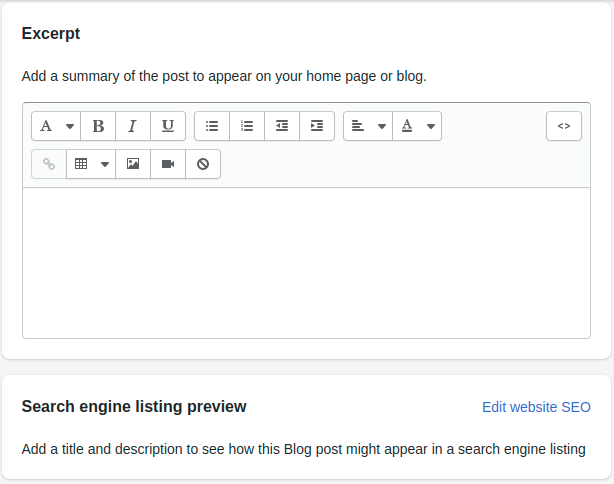The image size is (614, 484).
Task: Decrease indent with the outdent icon
Action: (282, 126)
